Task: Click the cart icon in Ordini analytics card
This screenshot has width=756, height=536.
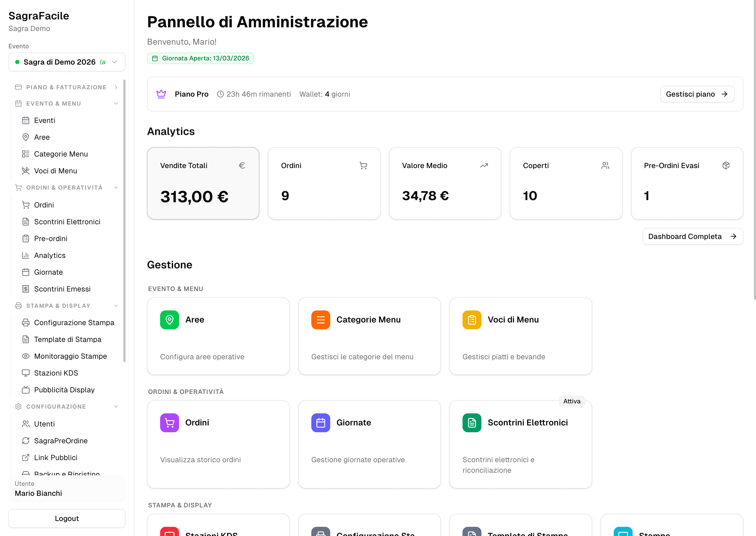Action: pyautogui.click(x=363, y=165)
